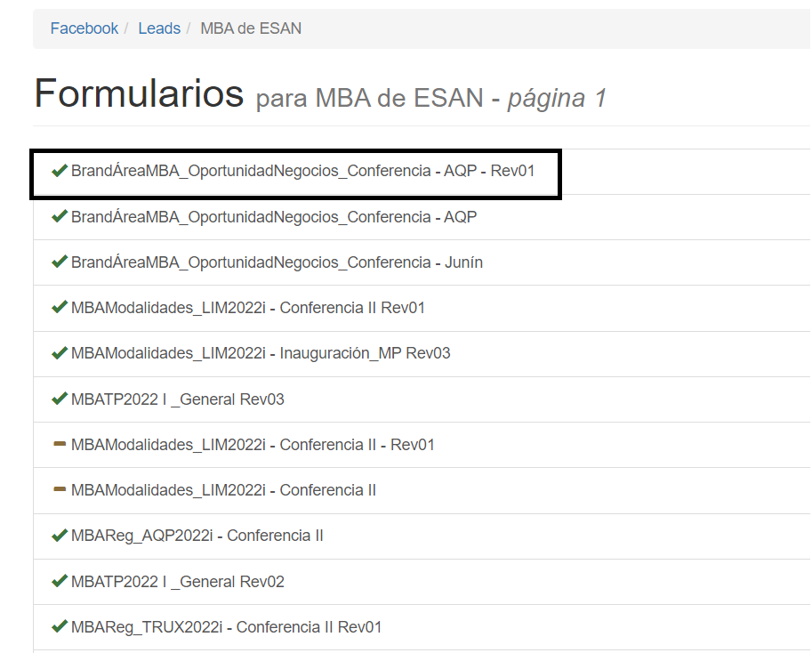Screen dimensions: 812x653
Task: Click checkmark icon beside Conferencia - Junín
Action: pyautogui.click(x=60, y=262)
